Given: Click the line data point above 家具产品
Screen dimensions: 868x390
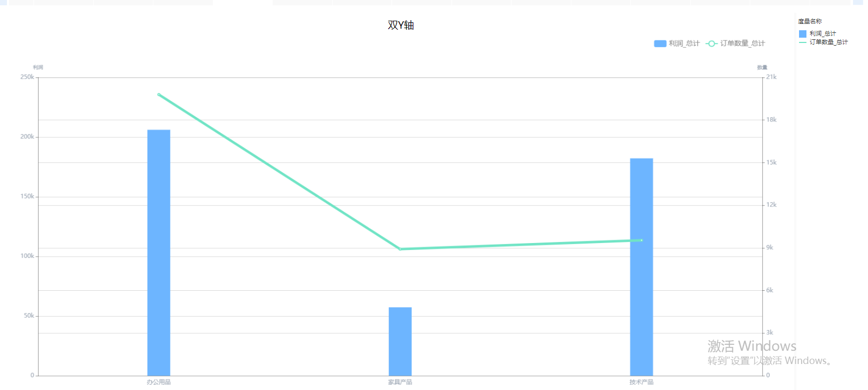Looking at the screenshot, I should click(400, 249).
